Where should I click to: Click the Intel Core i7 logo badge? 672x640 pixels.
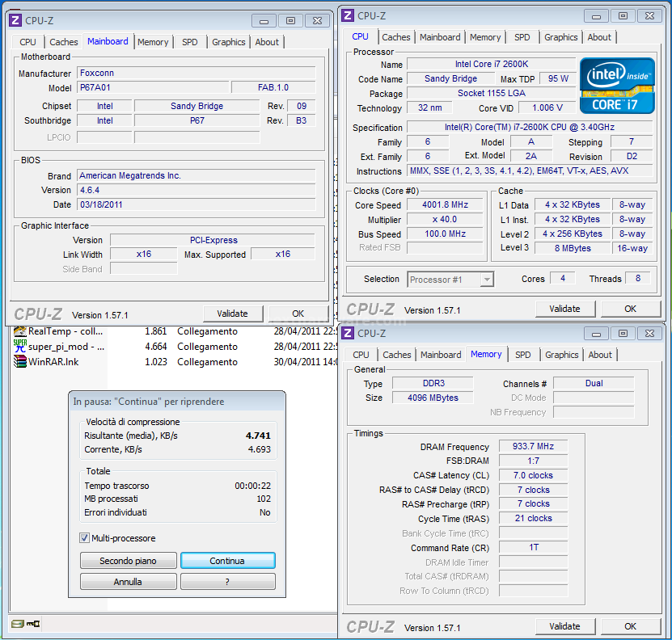point(617,86)
